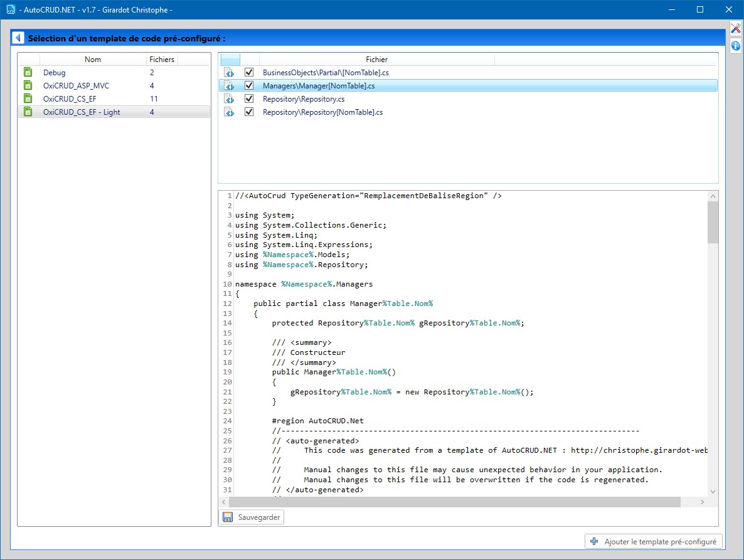
Task: Click the '/// Constructeur' comment line
Action: 309,352
